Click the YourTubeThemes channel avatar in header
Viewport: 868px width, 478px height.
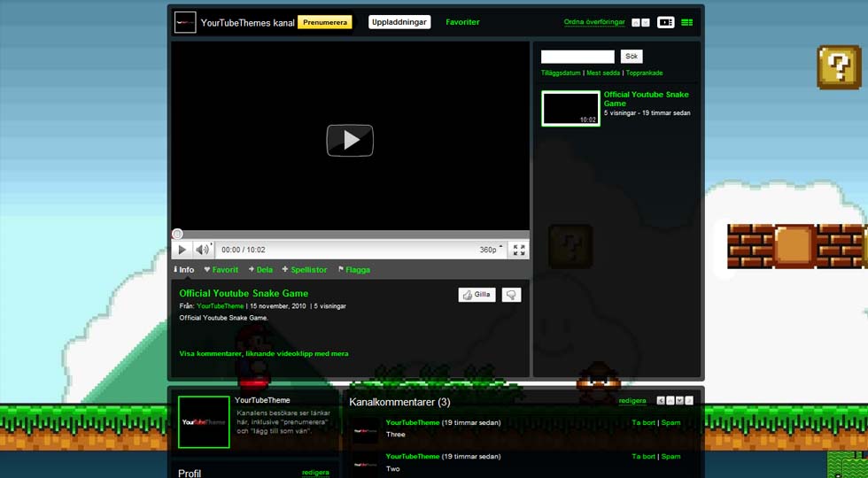coord(185,23)
